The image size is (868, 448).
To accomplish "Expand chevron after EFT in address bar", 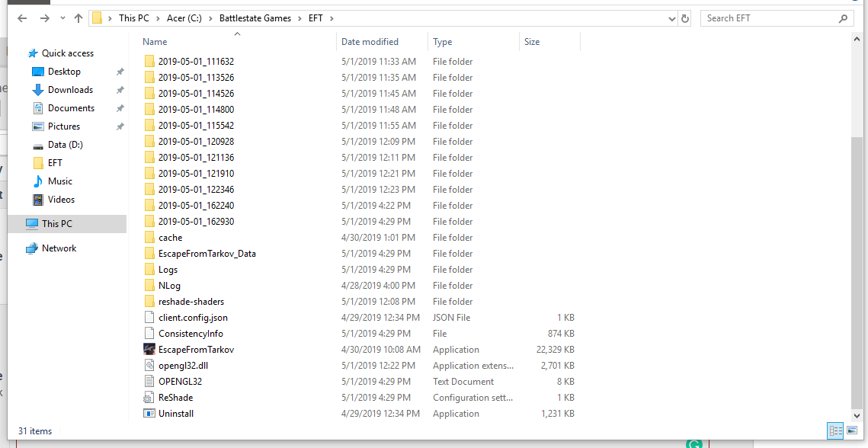I will (332, 18).
